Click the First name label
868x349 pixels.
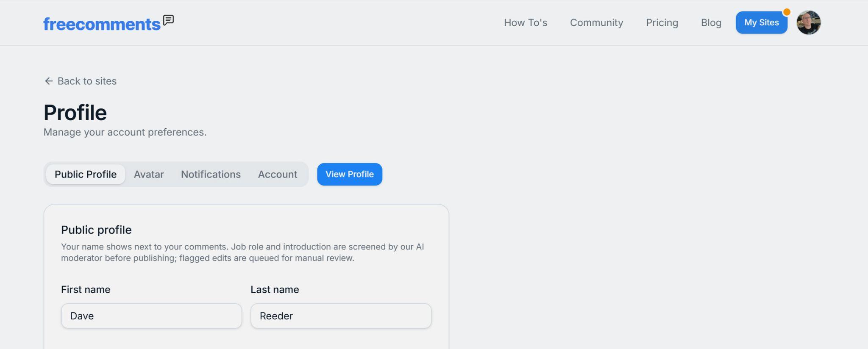click(86, 290)
